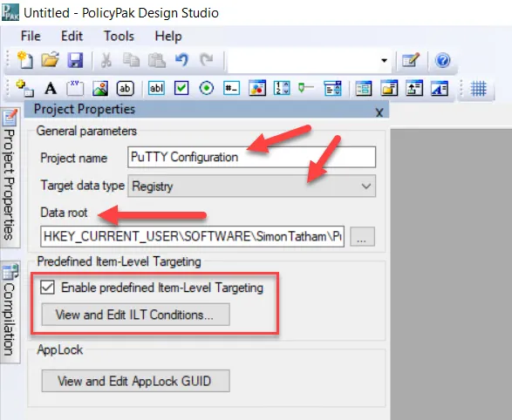Select the 'abl' textbox control tool
This screenshot has width=512, height=420.
tap(156, 88)
